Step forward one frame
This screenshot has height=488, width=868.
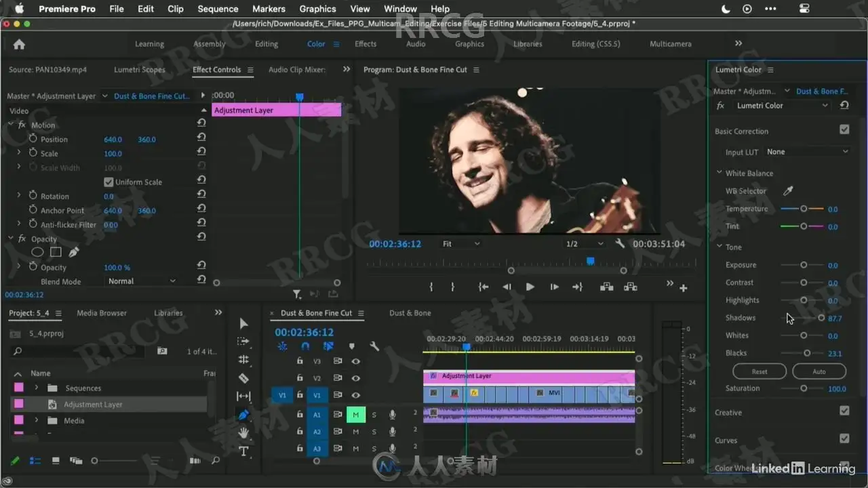pyautogui.click(x=554, y=287)
